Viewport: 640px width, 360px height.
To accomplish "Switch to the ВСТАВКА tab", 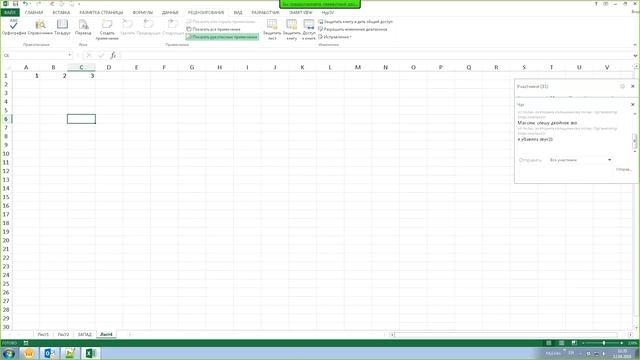I will click(x=61, y=13).
